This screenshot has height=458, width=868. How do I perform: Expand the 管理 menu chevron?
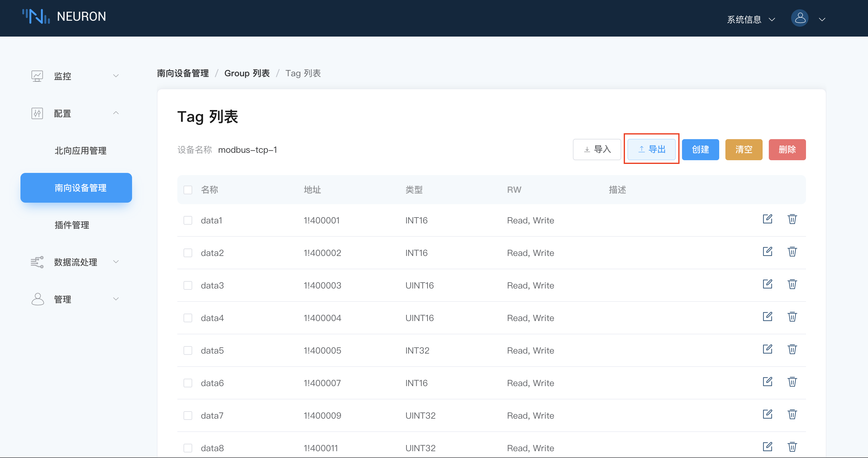pos(116,299)
